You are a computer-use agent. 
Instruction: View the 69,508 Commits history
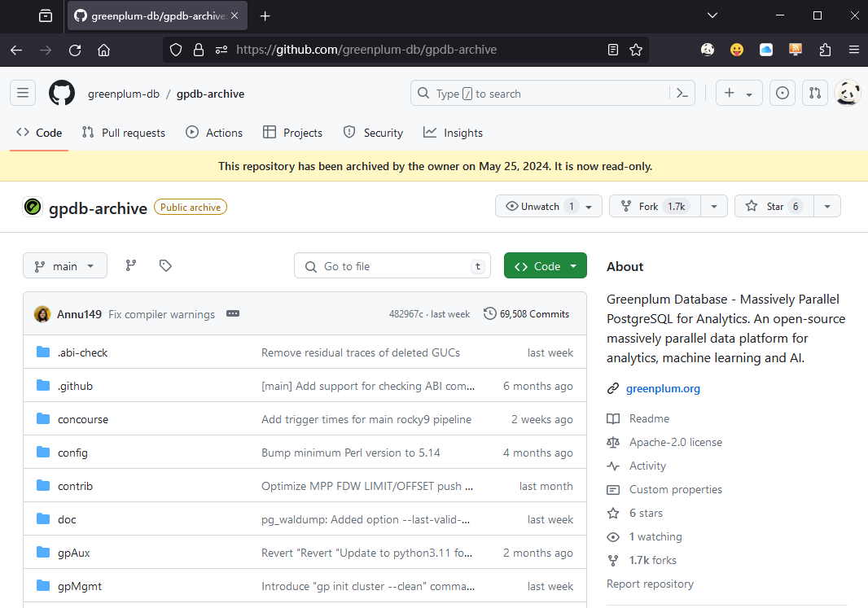click(527, 313)
